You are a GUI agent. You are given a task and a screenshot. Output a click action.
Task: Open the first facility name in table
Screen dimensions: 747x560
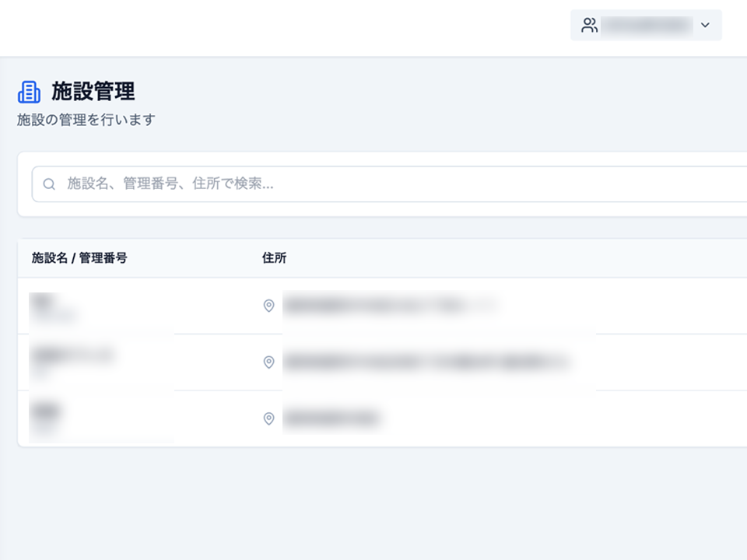coord(44,299)
